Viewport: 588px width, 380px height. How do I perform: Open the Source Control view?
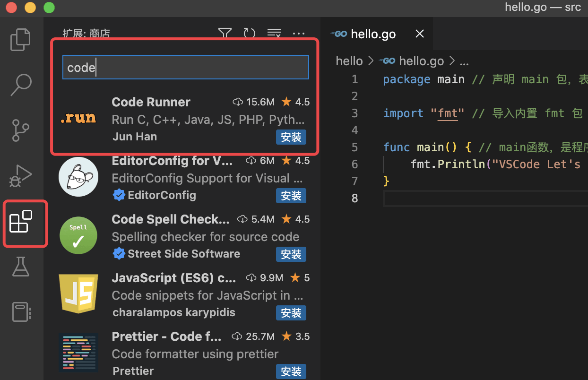click(20, 130)
